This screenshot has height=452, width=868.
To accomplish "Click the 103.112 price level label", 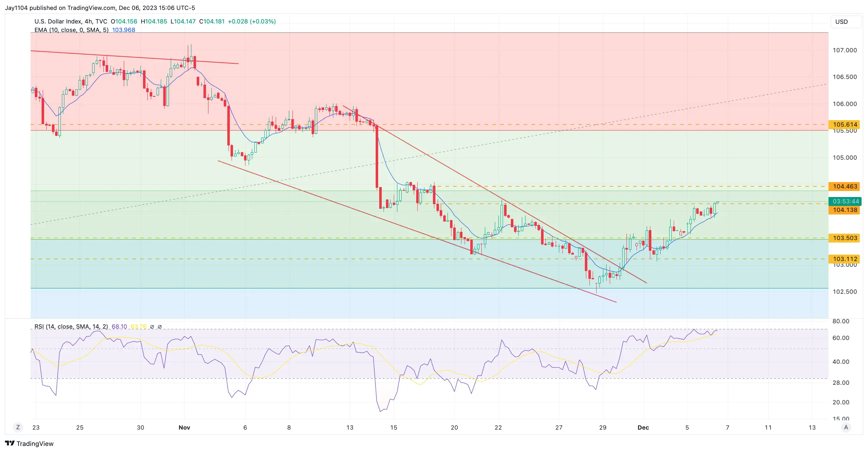I will pos(844,259).
